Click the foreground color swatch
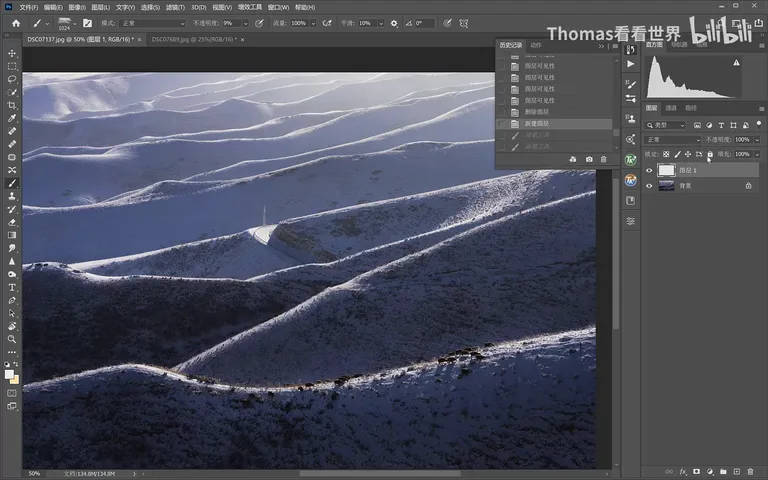This screenshot has height=480, width=768. tap(9, 374)
